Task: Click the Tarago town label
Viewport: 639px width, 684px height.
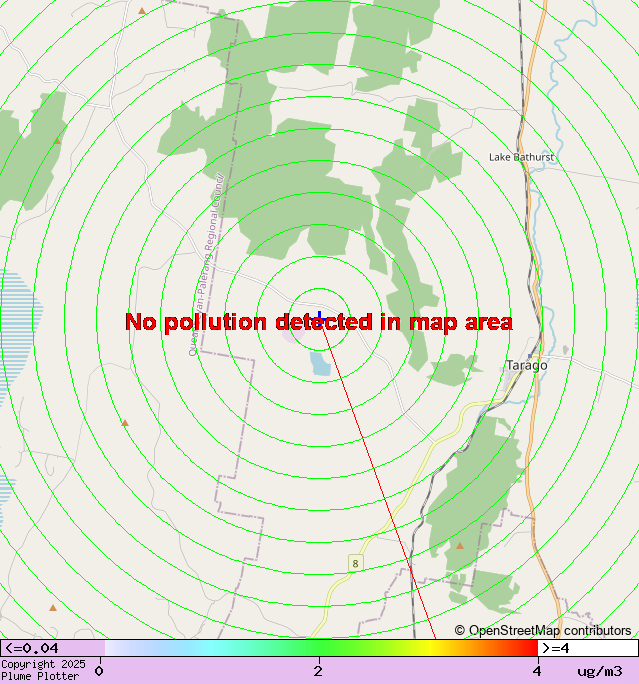Action: coord(527,365)
